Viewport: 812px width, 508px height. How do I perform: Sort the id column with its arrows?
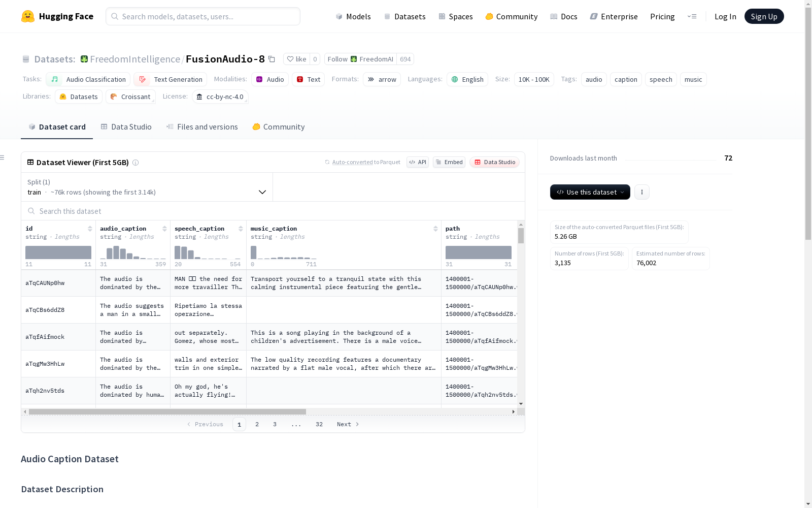(90, 229)
